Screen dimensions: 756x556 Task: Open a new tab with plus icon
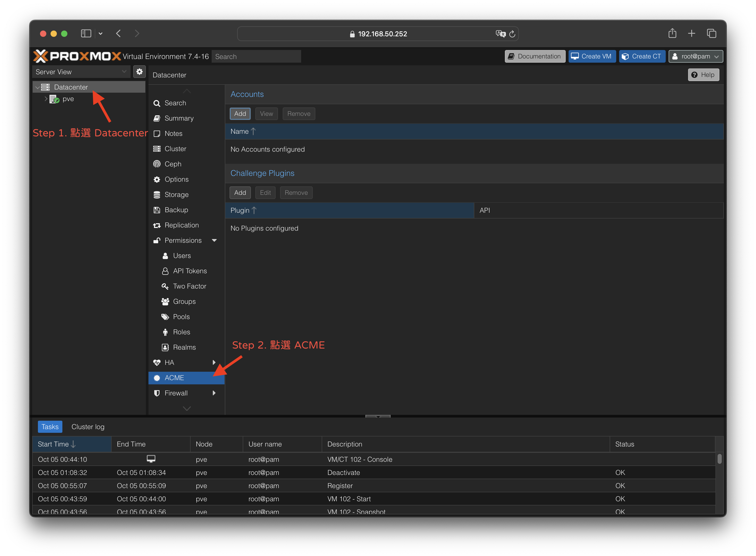click(692, 33)
